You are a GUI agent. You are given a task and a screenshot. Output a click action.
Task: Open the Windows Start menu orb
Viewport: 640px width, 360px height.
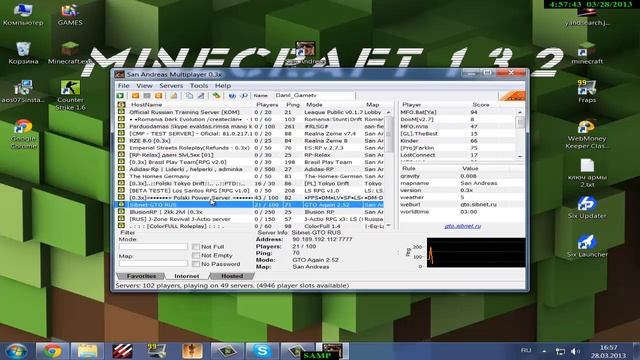tap(16, 351)
